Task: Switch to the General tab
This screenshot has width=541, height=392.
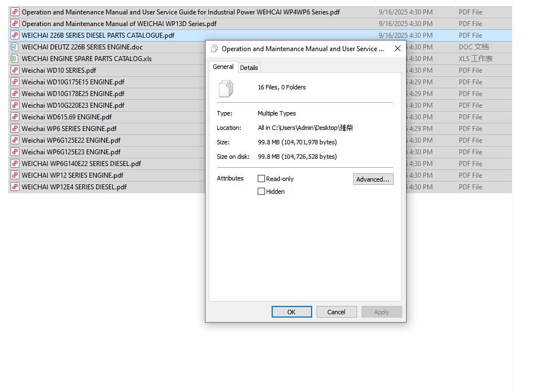Action: [x=223, y=67]
